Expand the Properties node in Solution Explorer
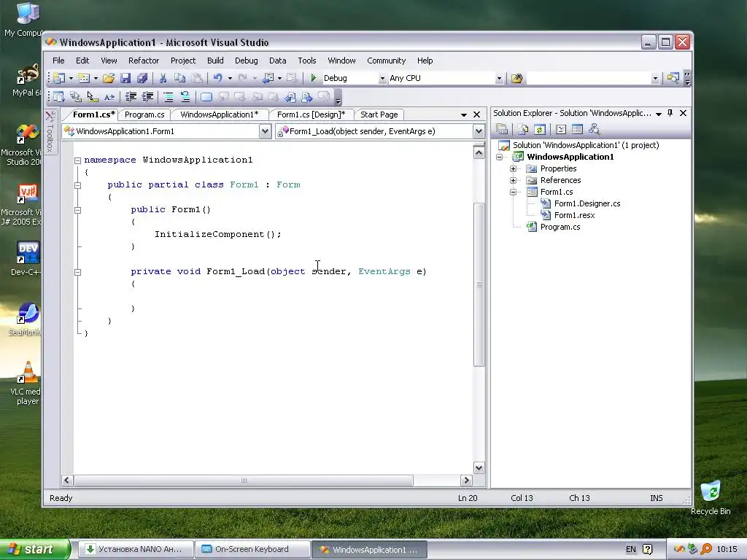This screenshot has height=560, width=747. [x=513, y=168]
